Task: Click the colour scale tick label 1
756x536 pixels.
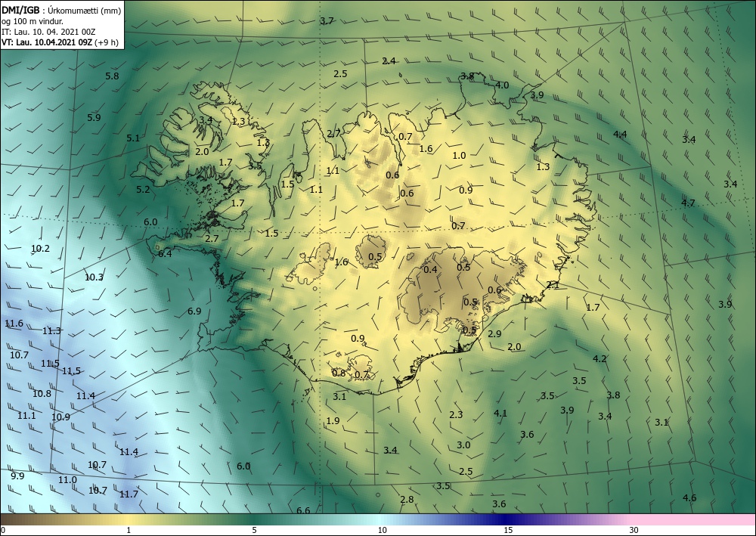Action: (129, 530)
